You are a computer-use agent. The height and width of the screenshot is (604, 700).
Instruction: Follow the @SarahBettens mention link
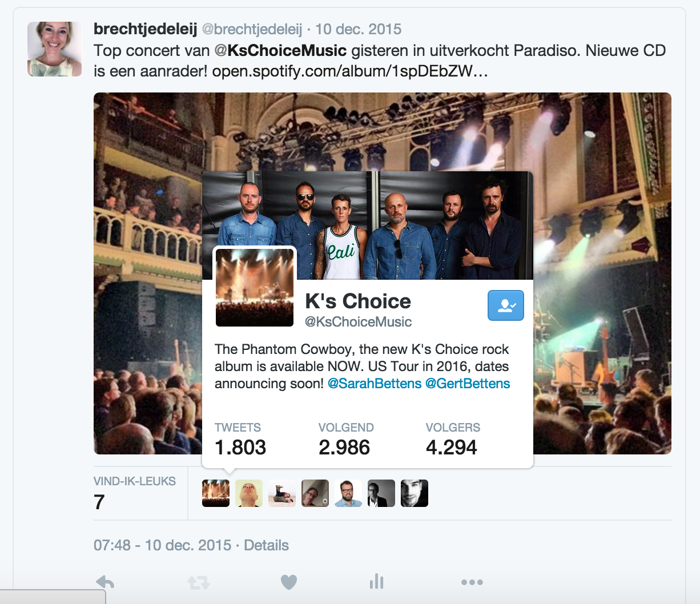(375, 384)
